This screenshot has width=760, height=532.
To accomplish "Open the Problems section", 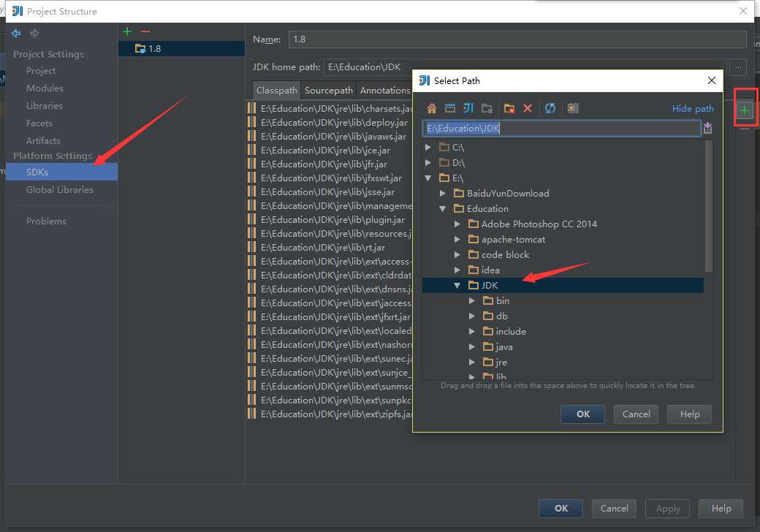I will pyautogui.click(x=46, y=221).
